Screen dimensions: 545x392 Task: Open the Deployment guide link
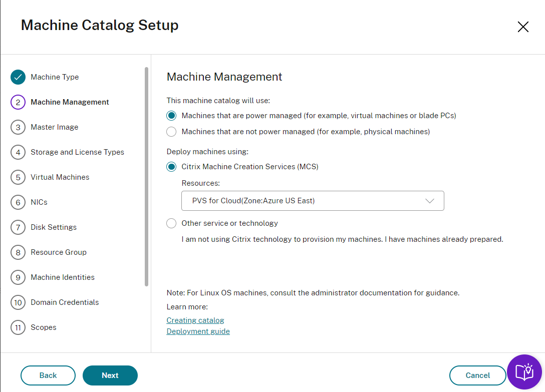[x=198, y=331]
